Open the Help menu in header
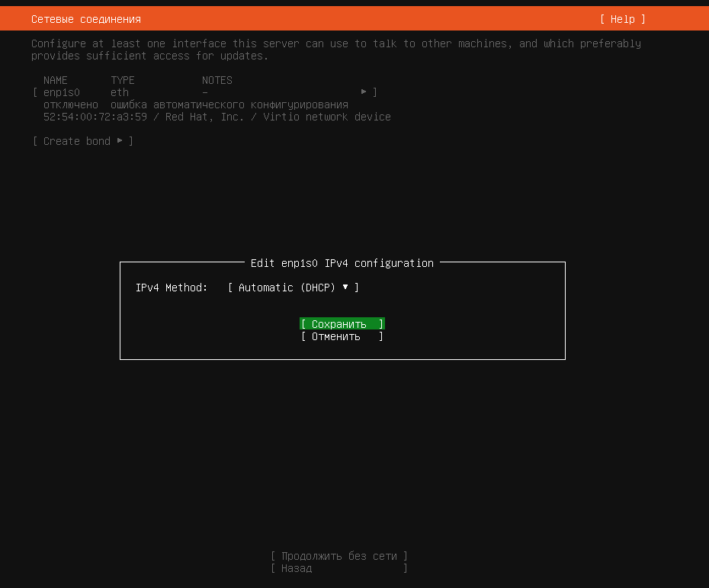 [623, 19]
